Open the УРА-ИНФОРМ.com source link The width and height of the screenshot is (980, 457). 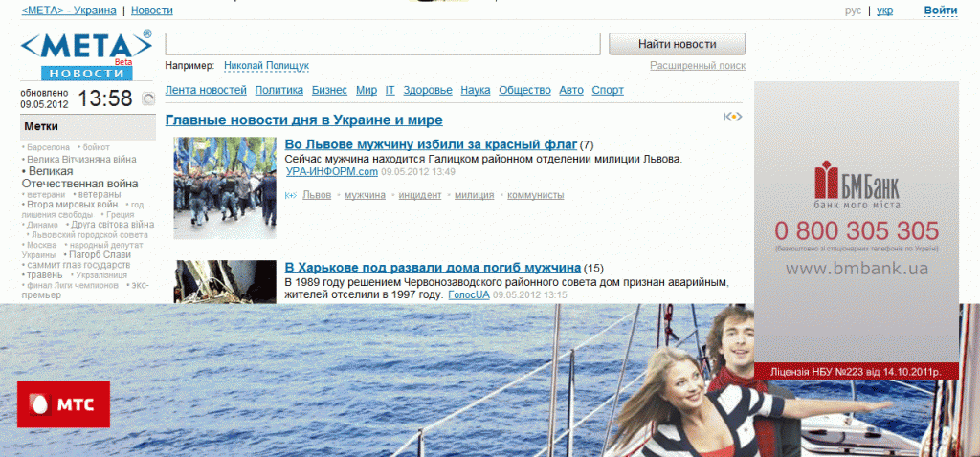point(332,172)
